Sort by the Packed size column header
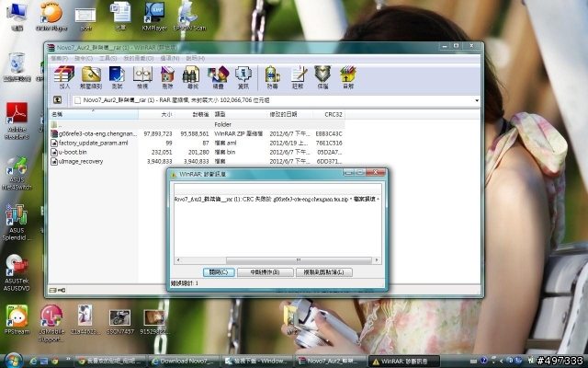 (x=194, y=114)
